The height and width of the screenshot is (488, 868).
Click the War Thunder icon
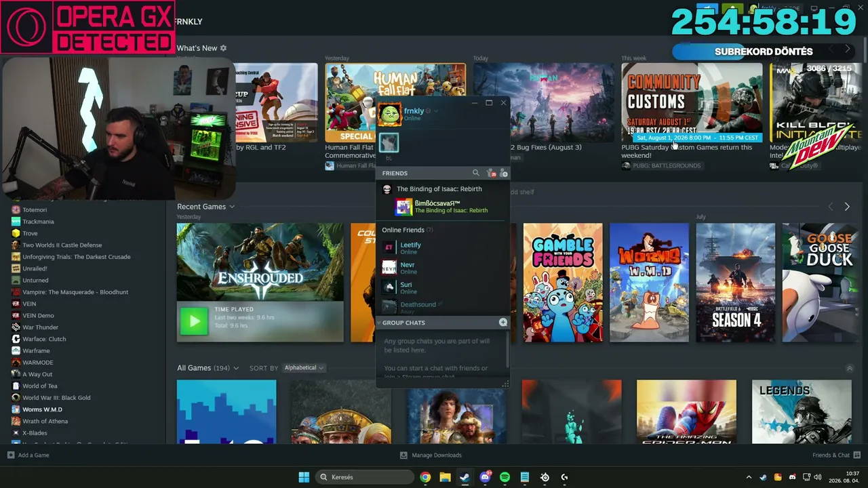pyautogui.click(x=16, y=327)
